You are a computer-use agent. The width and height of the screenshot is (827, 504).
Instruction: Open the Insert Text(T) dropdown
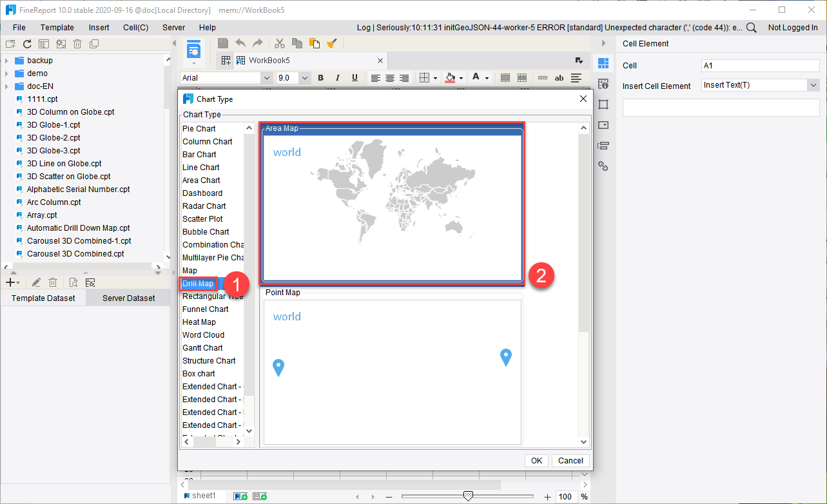(812, 84)
